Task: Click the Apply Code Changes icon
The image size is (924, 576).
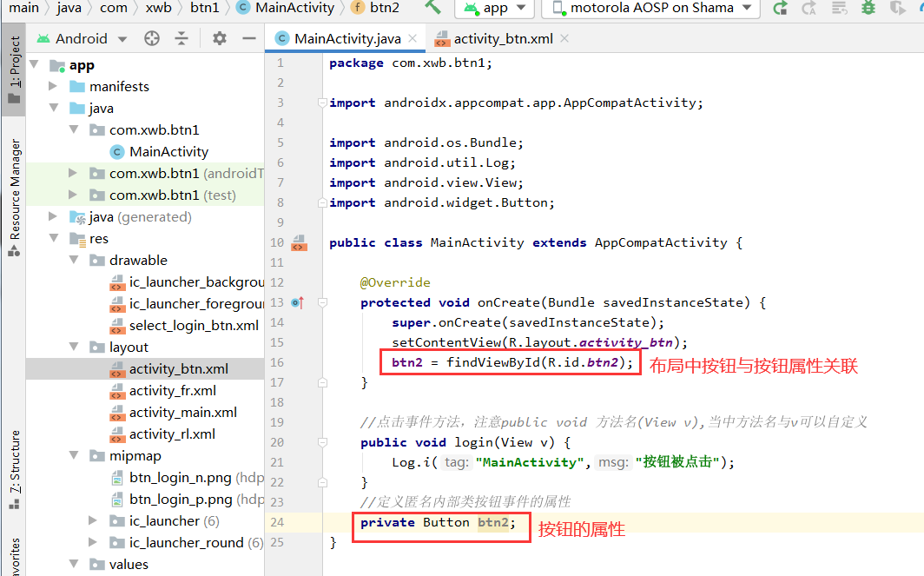Action: click(839, 9)
